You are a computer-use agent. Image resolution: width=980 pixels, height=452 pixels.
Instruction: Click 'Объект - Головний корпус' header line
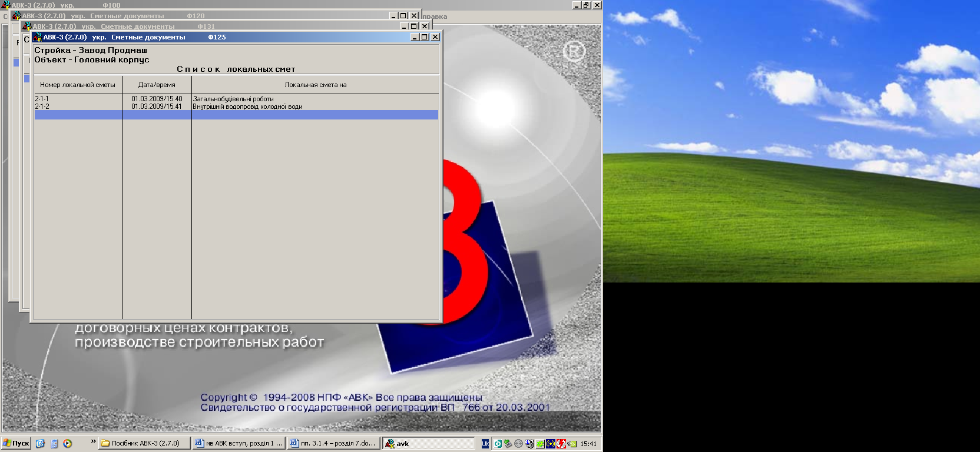point(92,59)
